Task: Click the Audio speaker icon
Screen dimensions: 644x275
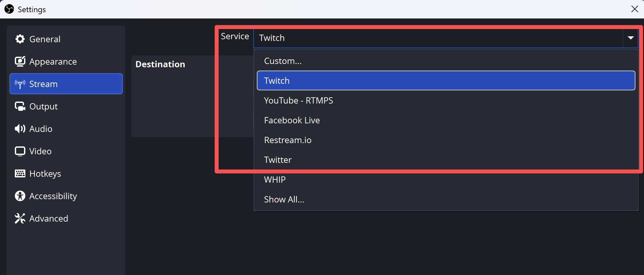Action: tap(20, 129)
